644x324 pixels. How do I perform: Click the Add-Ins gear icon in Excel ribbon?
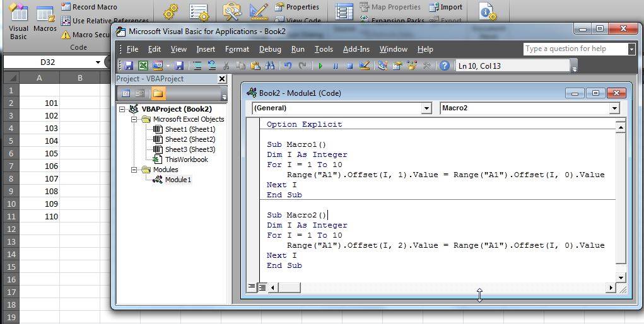tap(170, 11)
